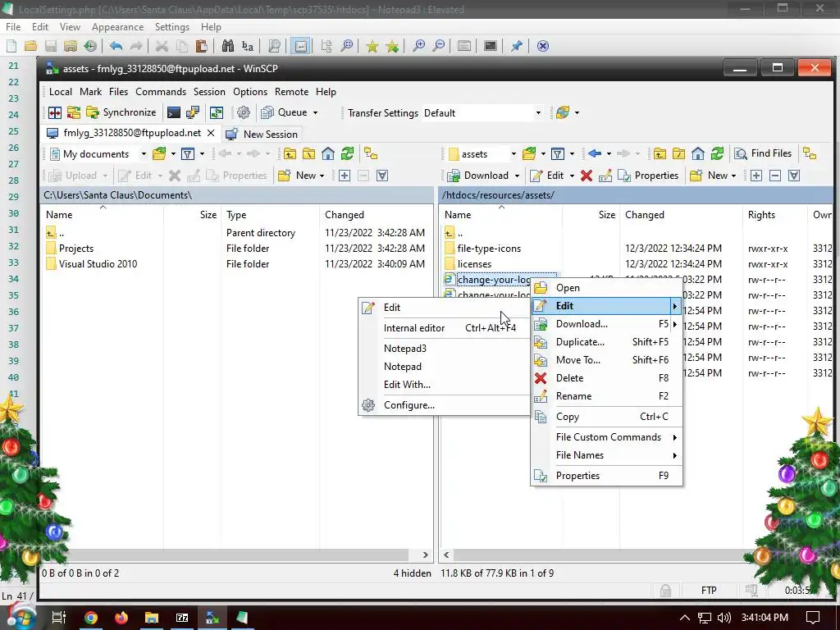Toggle Word Wrap icon in Notepad3 toolbar
Viewport: 840px width, 630px height.
click(301, 46)
